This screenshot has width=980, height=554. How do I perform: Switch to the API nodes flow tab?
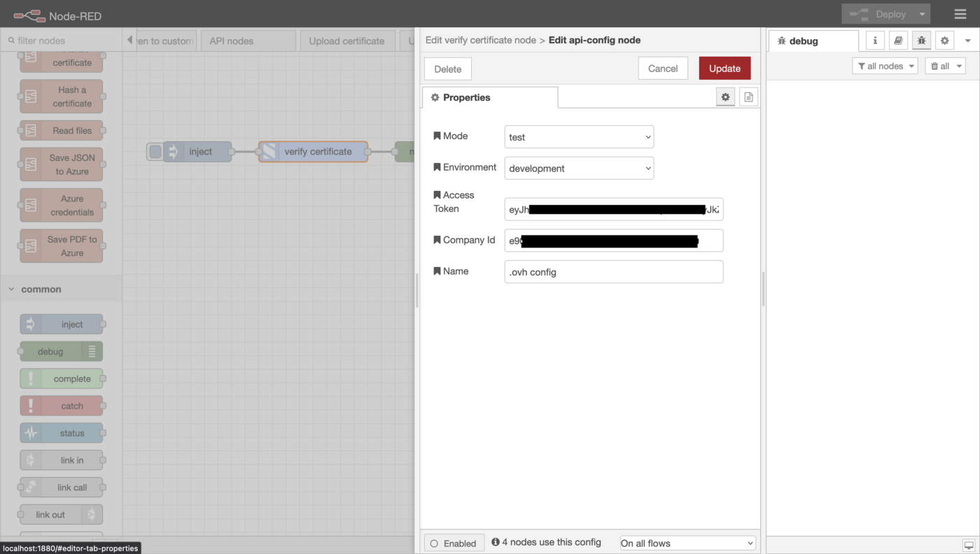click(247, 41)
